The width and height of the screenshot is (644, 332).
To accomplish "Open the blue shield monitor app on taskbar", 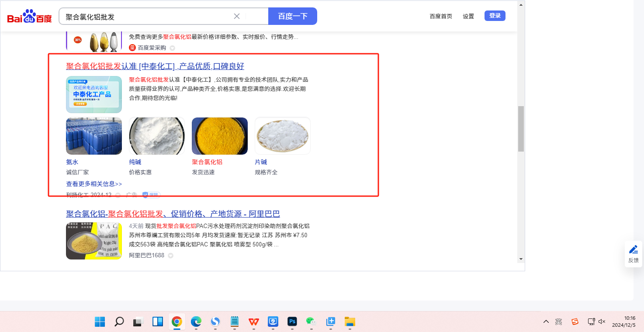I will [273, 322].
